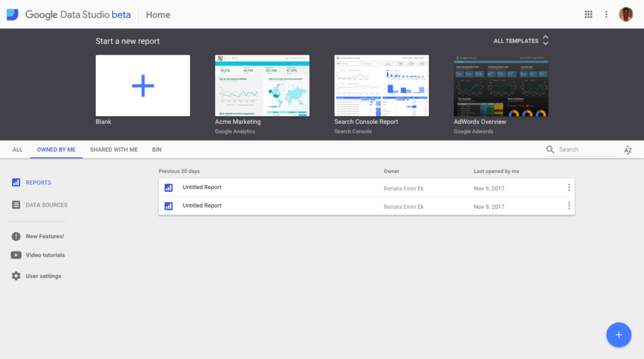Open the Acme Marketing template thumbnail
644x359 pixels.
262,86
